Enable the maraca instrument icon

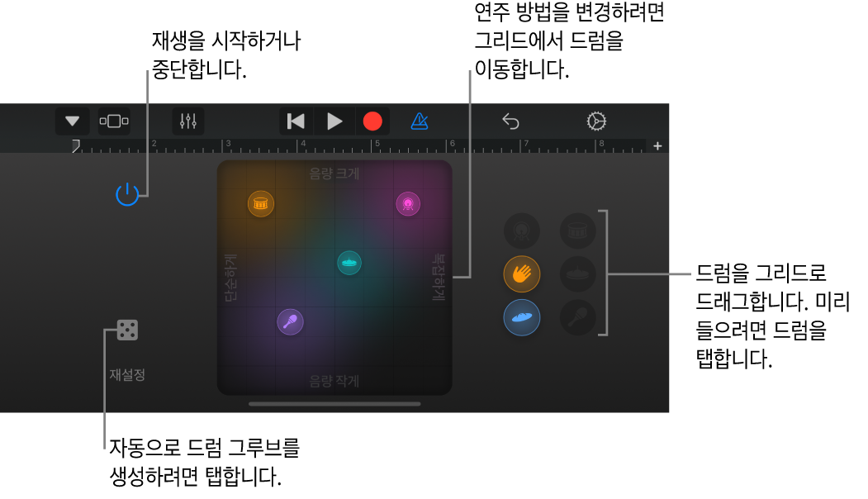pyautogui.click(x=577, y=317)
